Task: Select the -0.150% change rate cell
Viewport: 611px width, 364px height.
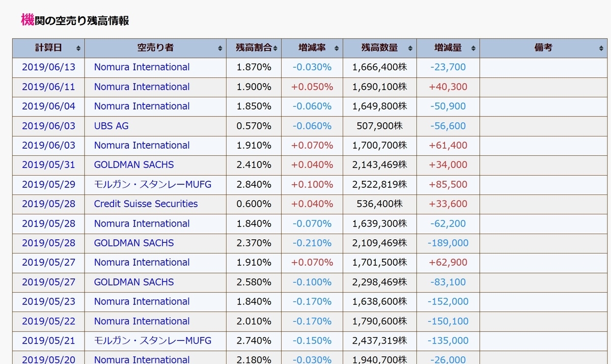Action: point(312,341)
